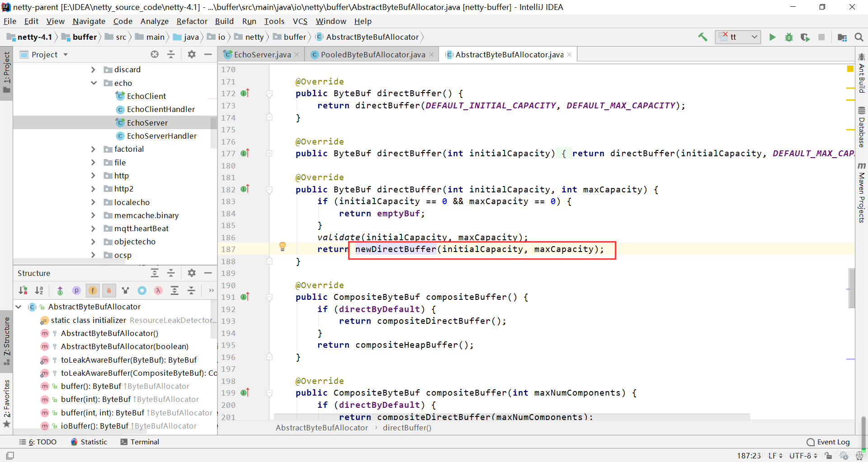868x462 pixels.
Task: Click override gutter icon on line 191
Action: [245, 297]
